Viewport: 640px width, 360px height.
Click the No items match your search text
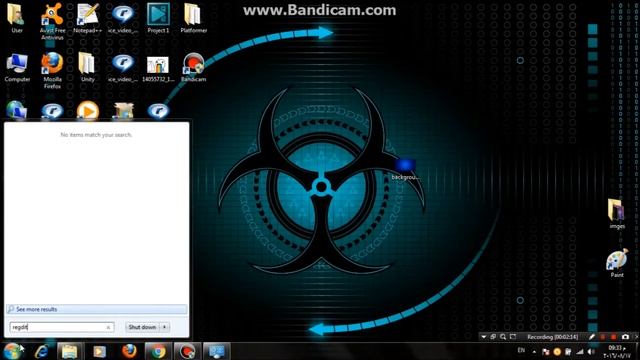click(96, 135)
